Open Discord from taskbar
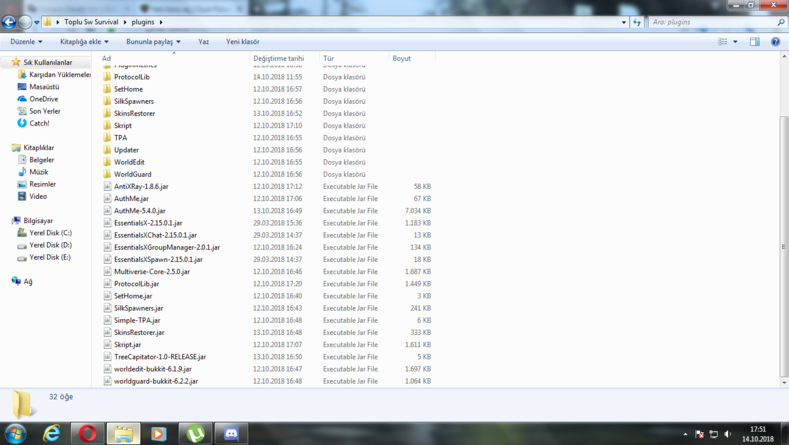Image resolution: width=789 pixels, height=445 pixels. click(231, 433)
